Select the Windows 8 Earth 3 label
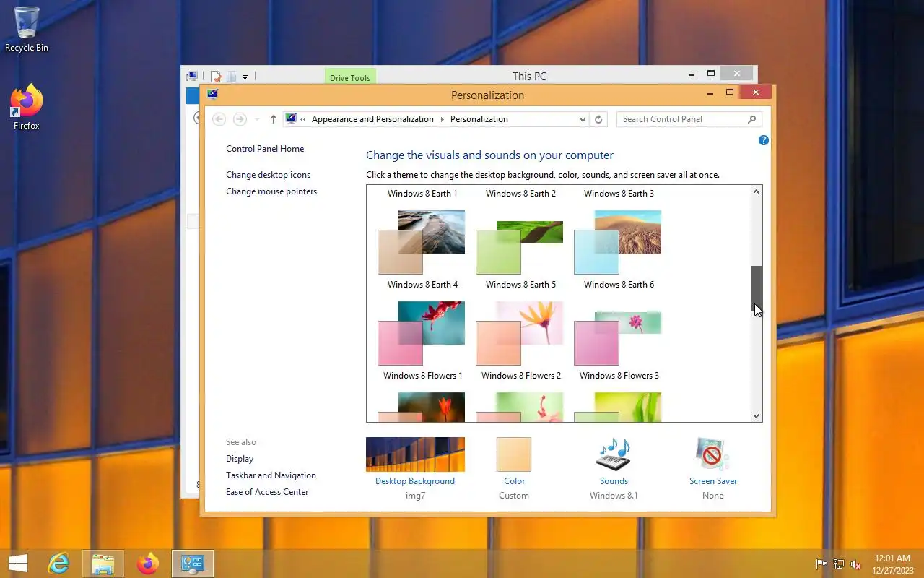This screenshot has height=578, width=924. [619, 194]
